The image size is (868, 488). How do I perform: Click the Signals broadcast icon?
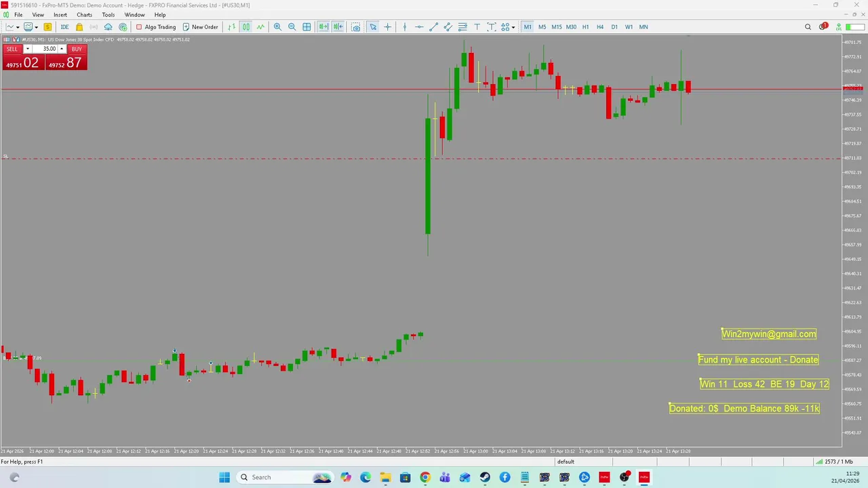click(94, 27)
